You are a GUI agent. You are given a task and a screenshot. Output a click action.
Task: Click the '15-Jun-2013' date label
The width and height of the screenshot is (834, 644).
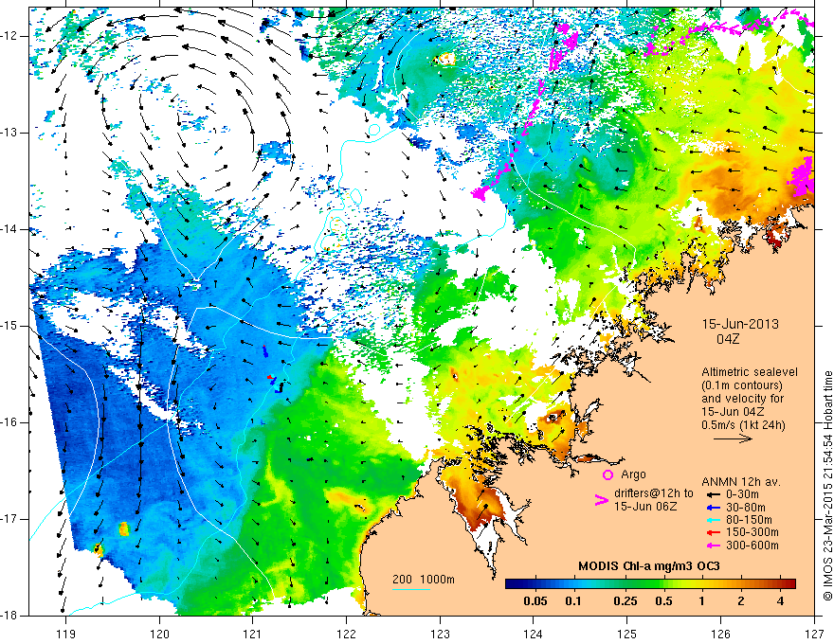(740, 324)
